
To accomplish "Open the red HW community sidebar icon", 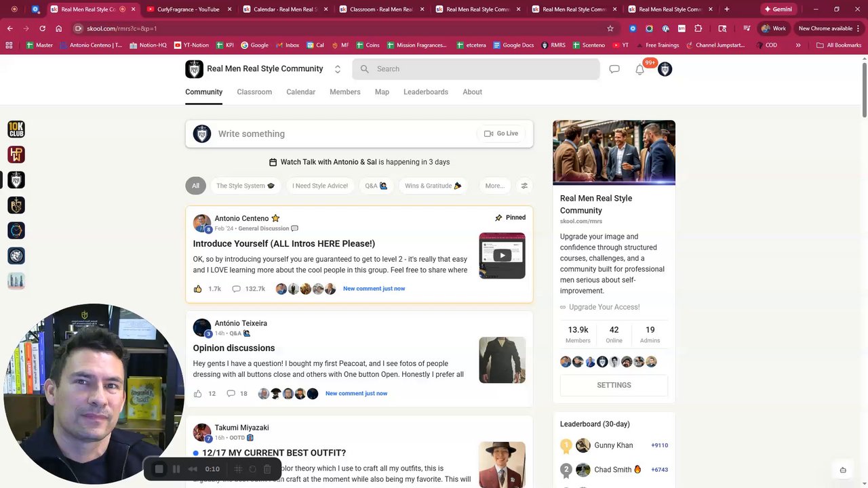I will [x=16, y=155].
